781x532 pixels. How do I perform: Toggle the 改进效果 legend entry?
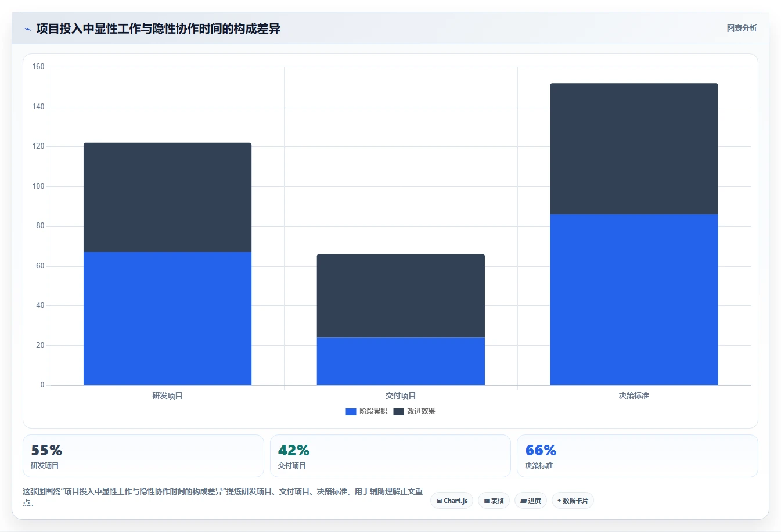coord(414,411)
